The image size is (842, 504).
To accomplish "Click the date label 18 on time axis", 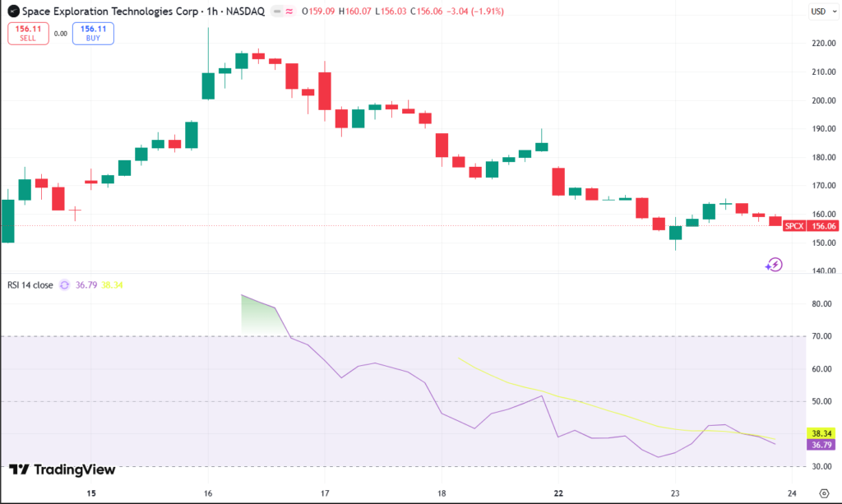I will tap(442, 493).
